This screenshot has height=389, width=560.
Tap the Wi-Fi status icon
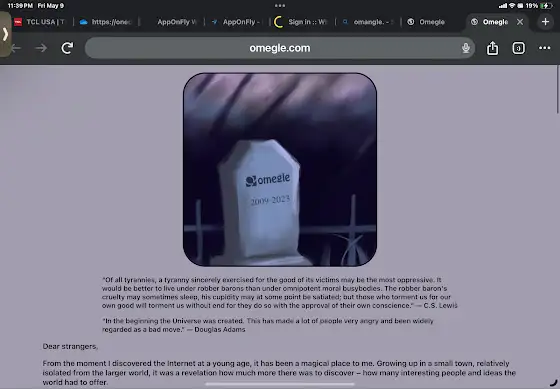[512, 6]
